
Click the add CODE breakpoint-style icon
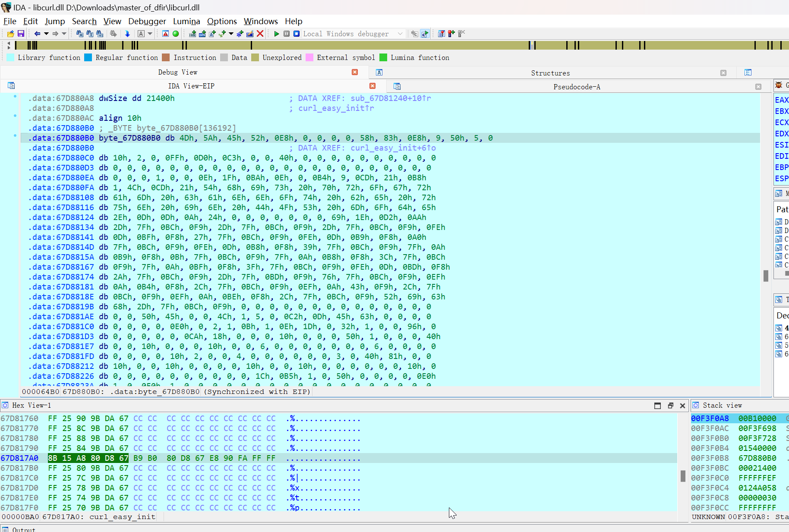pyautogui.click(x=193, y=34)
